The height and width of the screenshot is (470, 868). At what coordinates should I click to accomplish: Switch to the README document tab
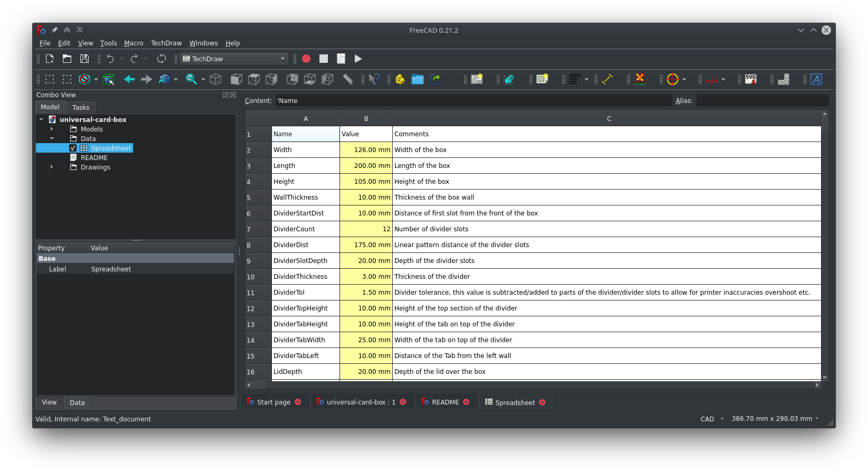click(x=445, y=402)
